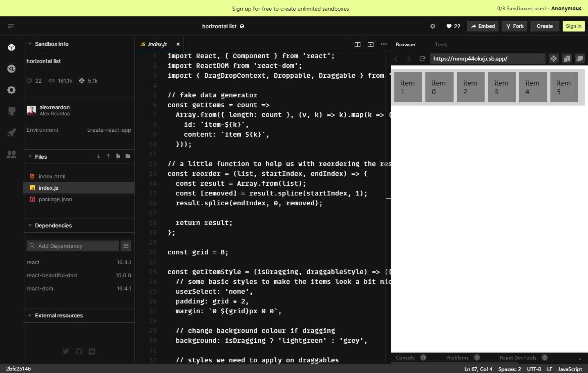Click the 'item 1' box in preview
This screenshot has width=588, height=373.
(x=408, y=87)
